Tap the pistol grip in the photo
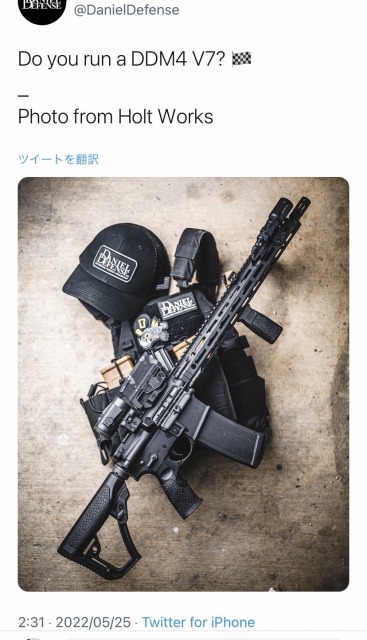 point(180,494)
